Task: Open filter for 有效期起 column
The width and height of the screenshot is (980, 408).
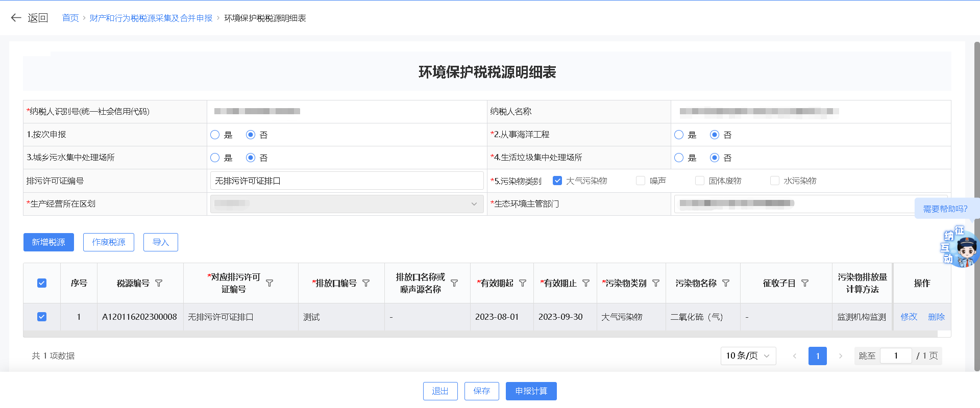Action: (x=523, y=283)
